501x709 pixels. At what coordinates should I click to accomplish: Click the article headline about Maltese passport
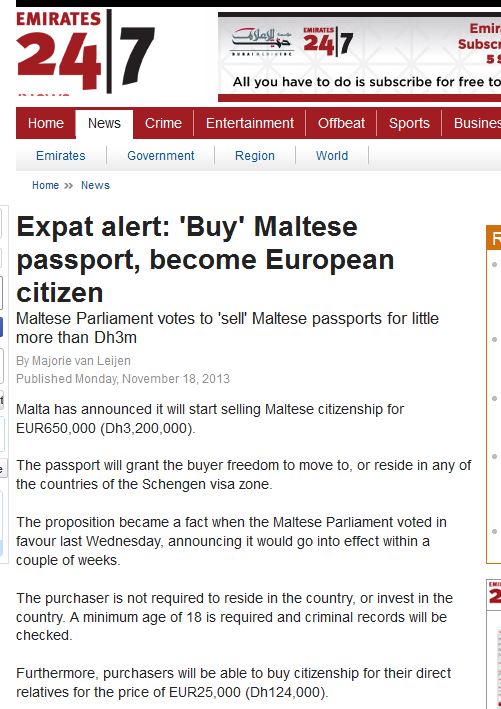point(205,260)
